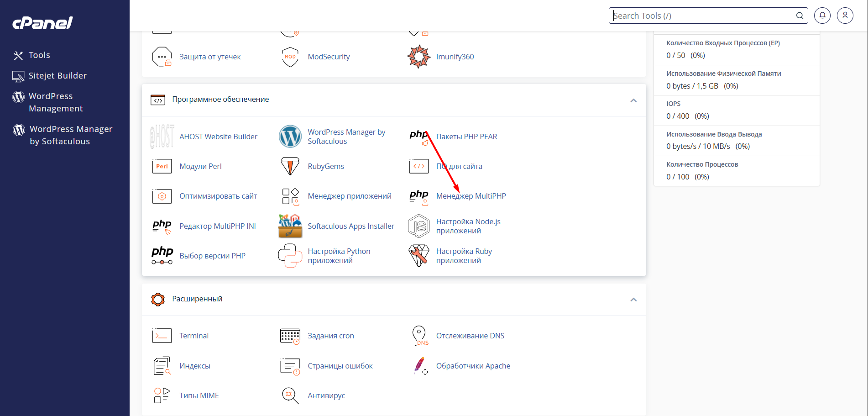
Task: Click the Ruby setup icon
Action: tap(419, 256)
